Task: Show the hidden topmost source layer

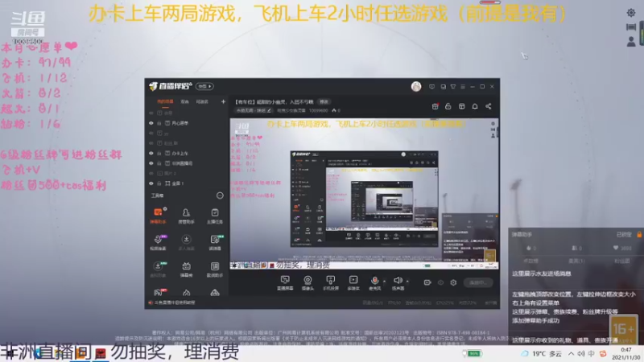Action: click(x=151, y=113)
